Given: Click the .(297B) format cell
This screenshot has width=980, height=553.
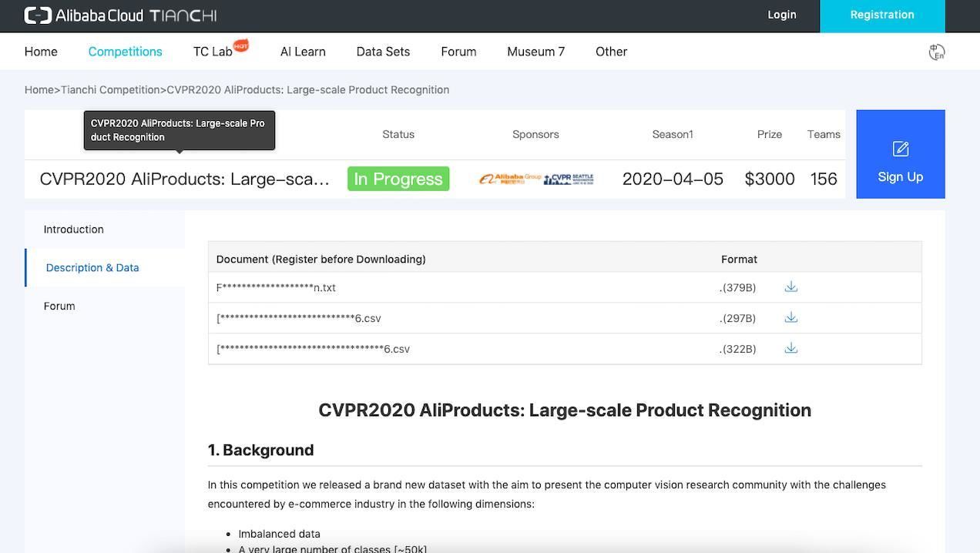Looking at the screenshot, I should [738, 318].
